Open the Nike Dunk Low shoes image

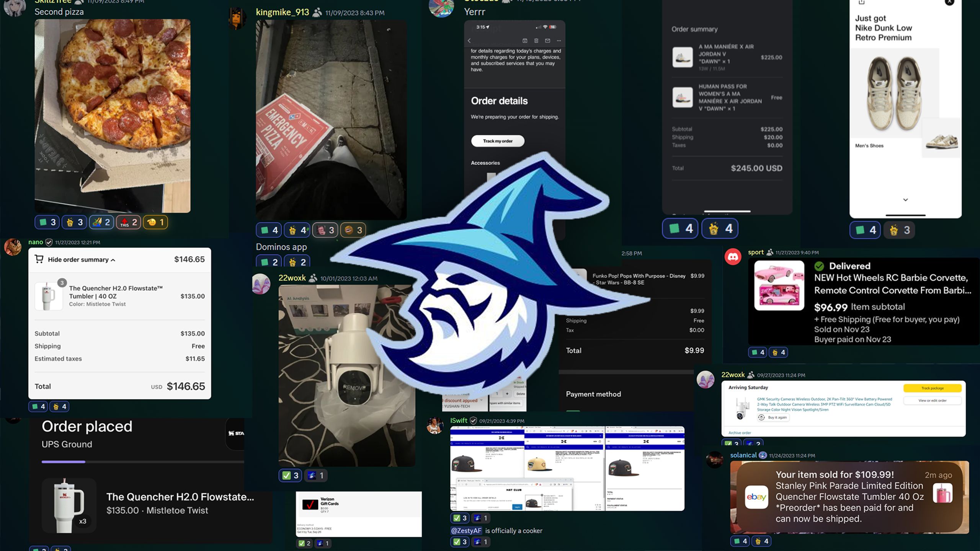pos(894,93)
